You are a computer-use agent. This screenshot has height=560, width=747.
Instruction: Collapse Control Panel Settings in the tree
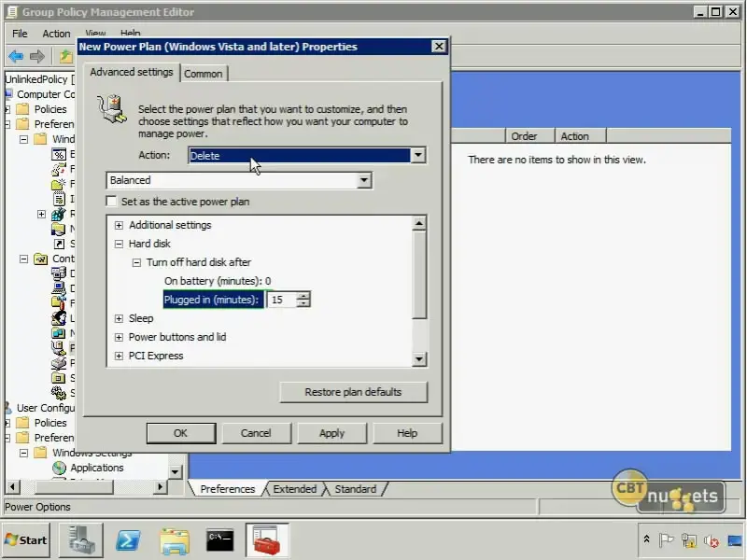[24, 259]
